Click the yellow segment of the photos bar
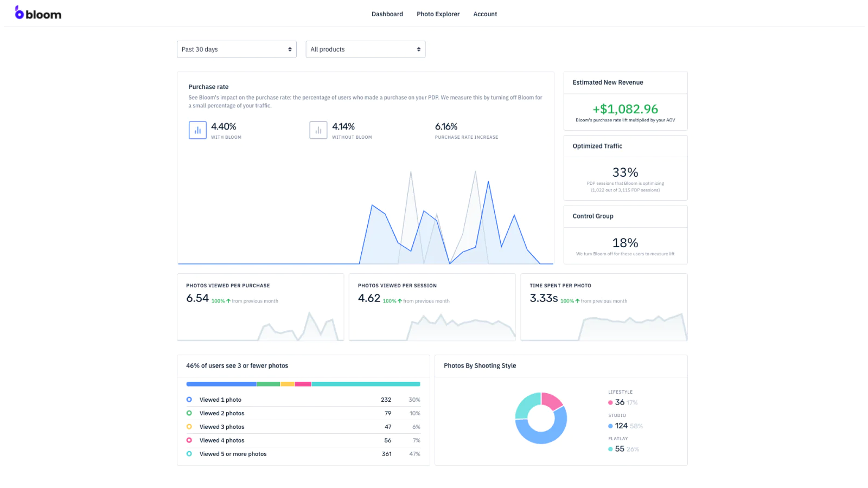Screen dimensions: 868x488 click(288, 384)
